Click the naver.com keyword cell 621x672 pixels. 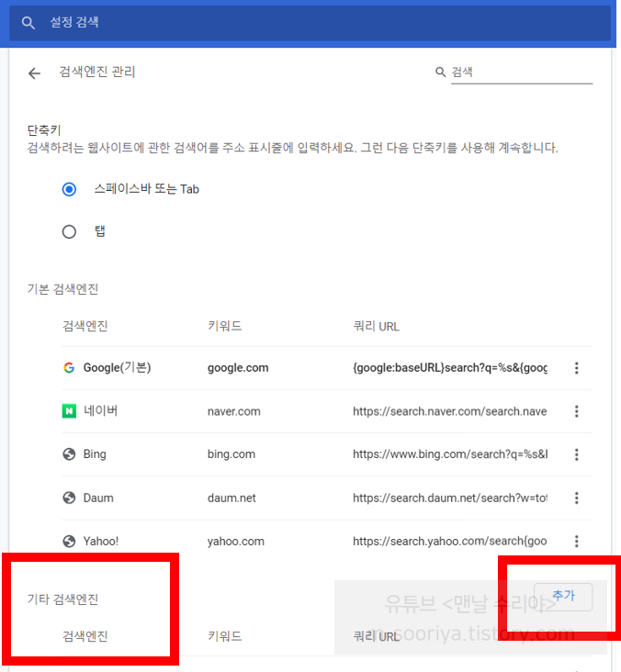(x=233, y=411)
